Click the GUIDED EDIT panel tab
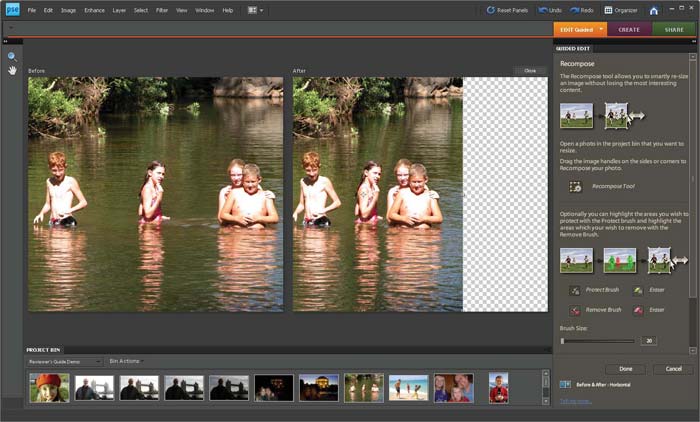The height and width of the screenshot is (422, 700). pos(573,48)
